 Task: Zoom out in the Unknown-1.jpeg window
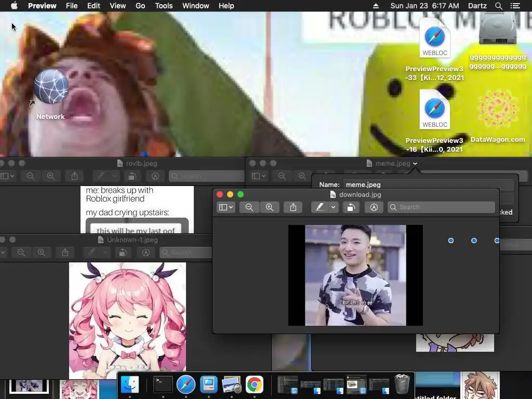tap(21, 252)
